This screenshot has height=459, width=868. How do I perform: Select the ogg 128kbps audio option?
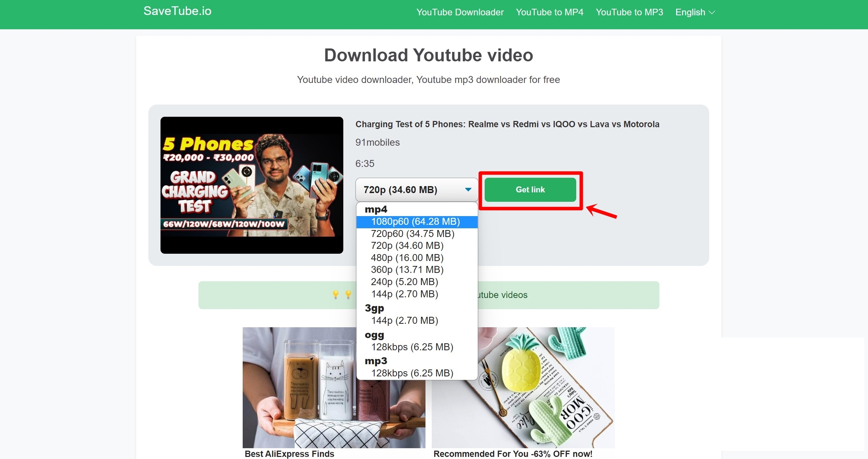[412, 347]
